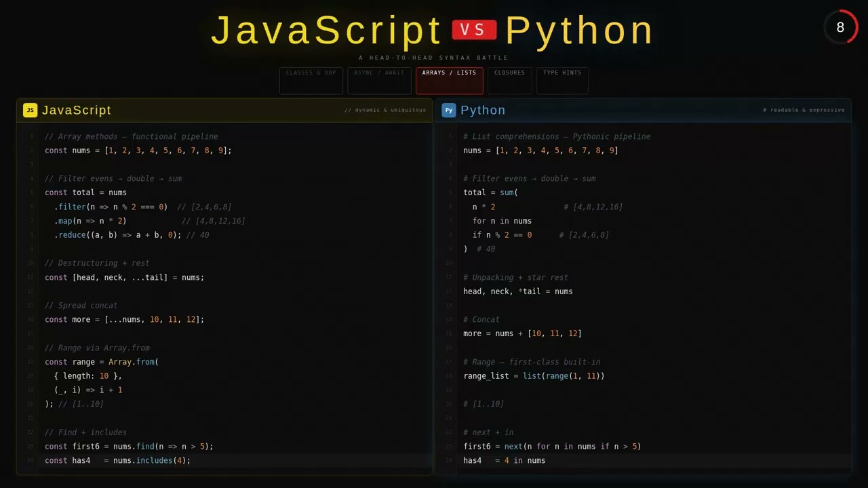
Task: Click the JavaScript word in the main title
Action: click(x=326, y=31)
